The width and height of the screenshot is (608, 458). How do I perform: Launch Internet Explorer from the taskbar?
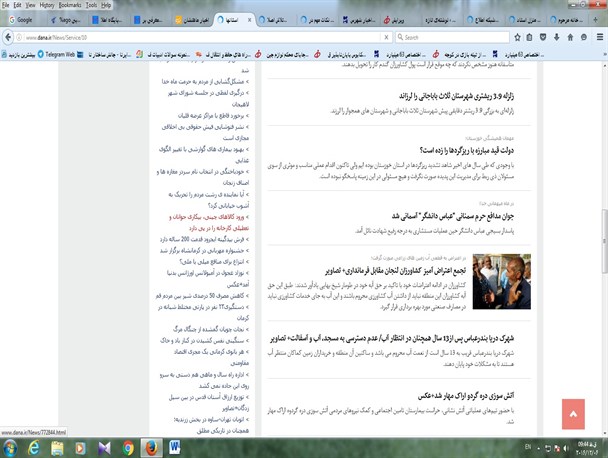pos(34,448)
